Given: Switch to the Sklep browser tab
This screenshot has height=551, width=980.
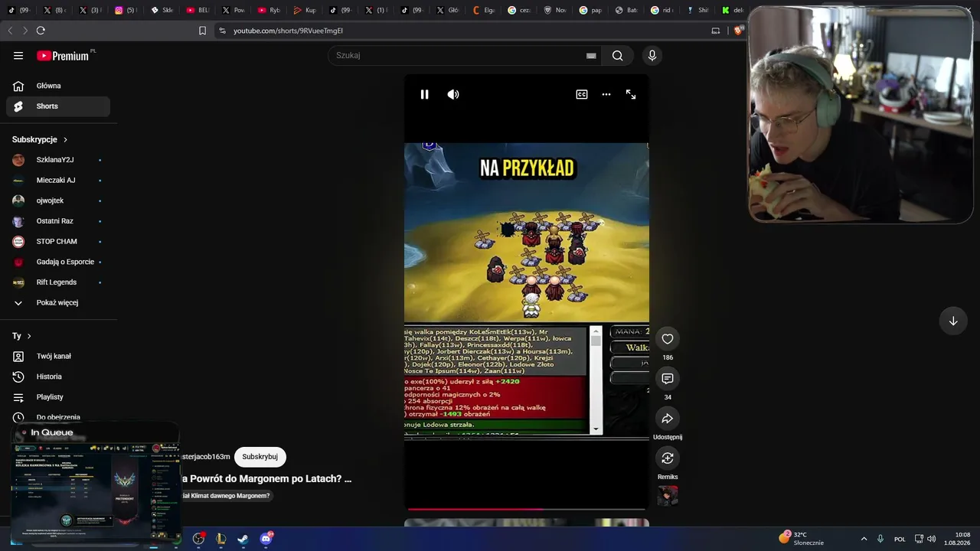Looking at the screenshot, I should (161, 11).
